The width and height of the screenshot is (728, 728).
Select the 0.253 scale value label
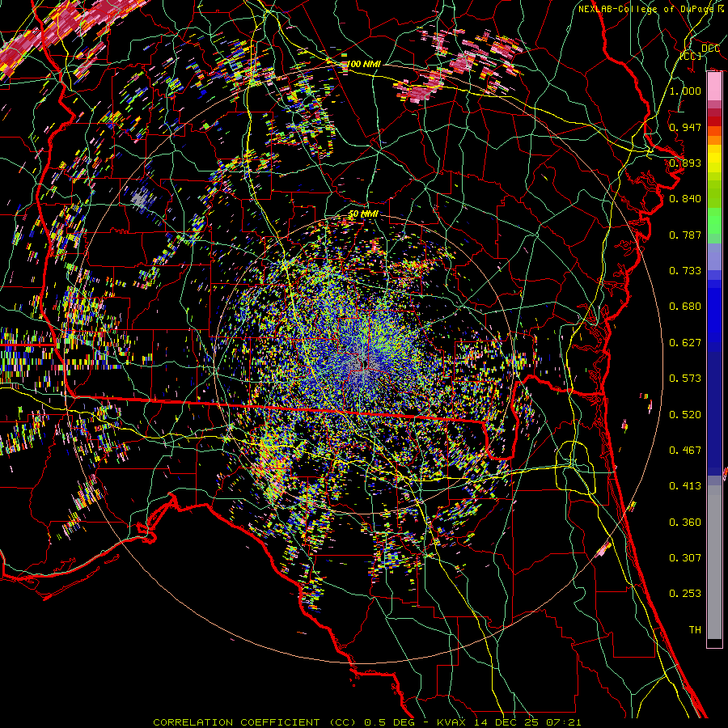pyautogui.click(x=685, y=594)
